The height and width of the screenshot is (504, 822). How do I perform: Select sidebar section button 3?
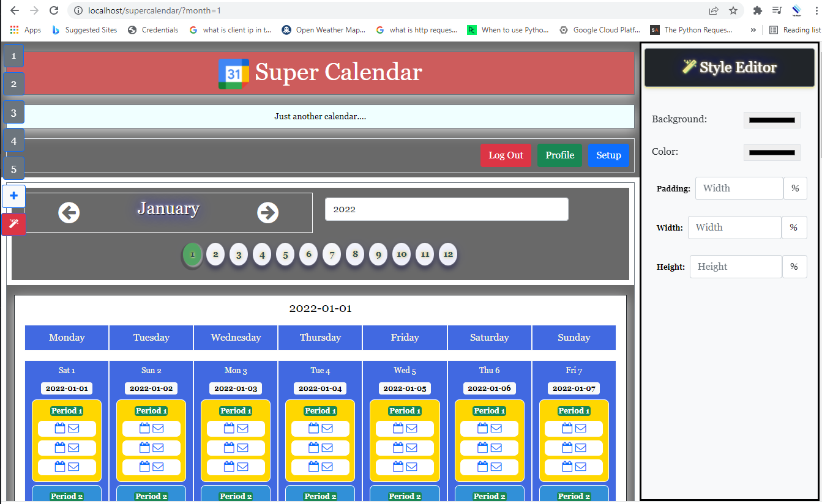(x=14, y=113)
